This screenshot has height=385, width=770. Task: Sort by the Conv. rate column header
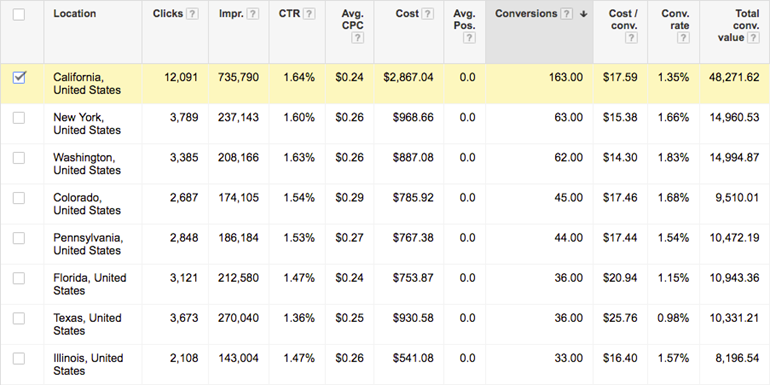(675, 20)
